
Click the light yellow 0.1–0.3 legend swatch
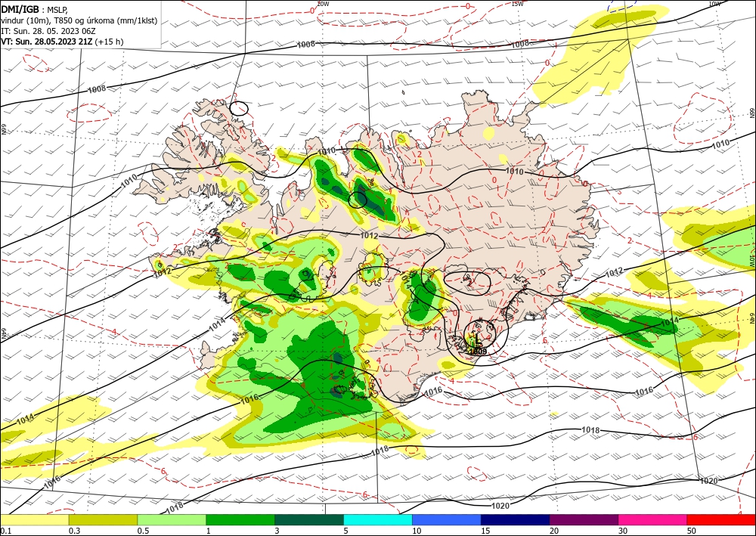[x=34, y=520]
